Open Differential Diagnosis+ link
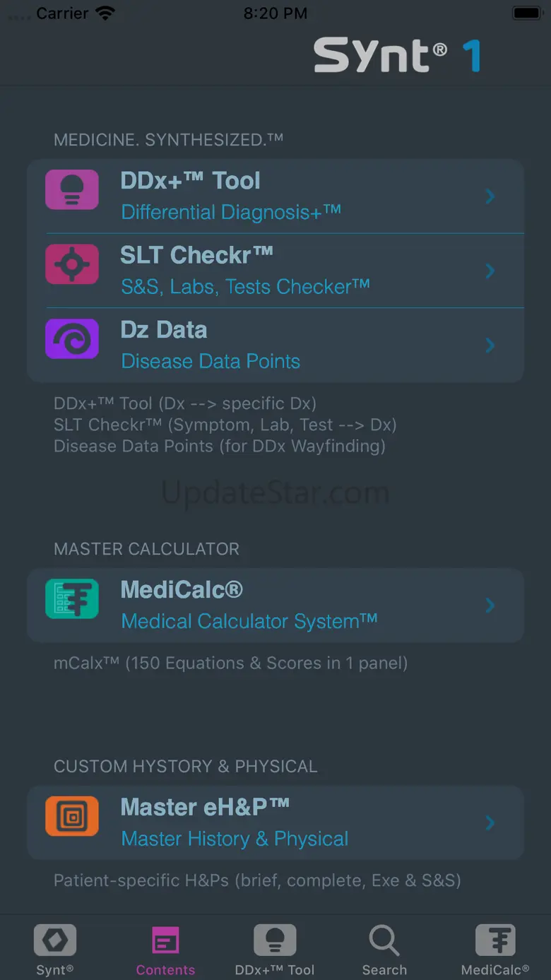551x980 pixels. click(x=231, y=212)
